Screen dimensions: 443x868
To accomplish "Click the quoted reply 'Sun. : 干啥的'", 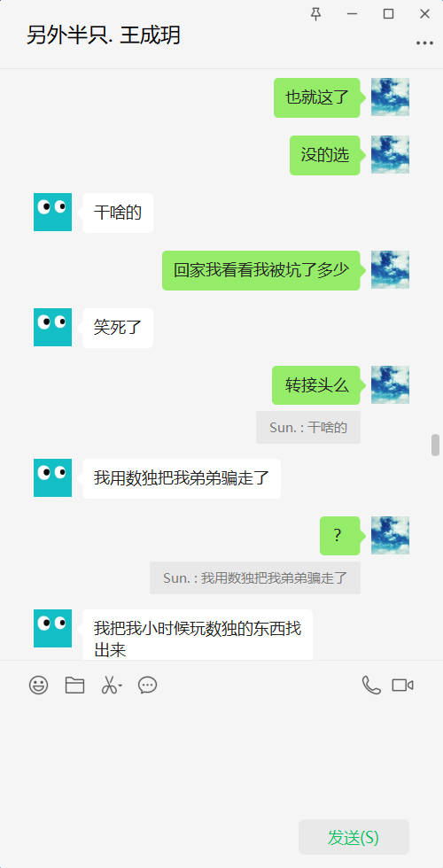I will click(x=308, y=427).
